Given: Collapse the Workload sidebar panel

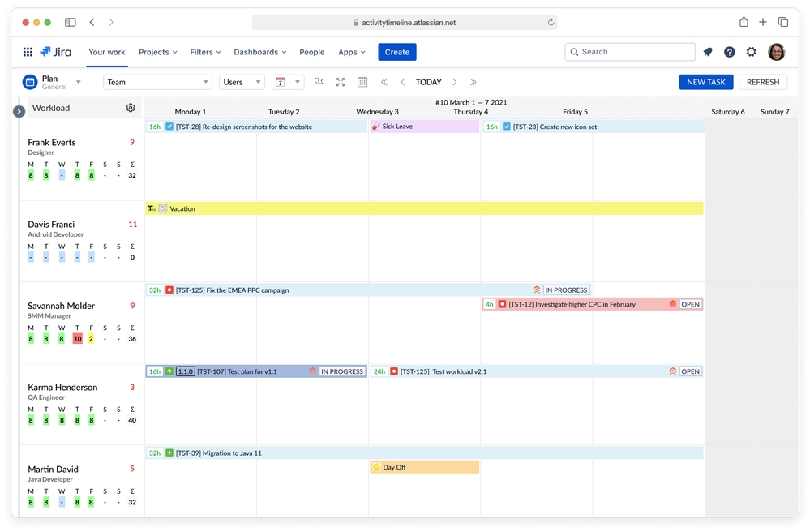Looking at the screenshot, I should pos(18,111).
